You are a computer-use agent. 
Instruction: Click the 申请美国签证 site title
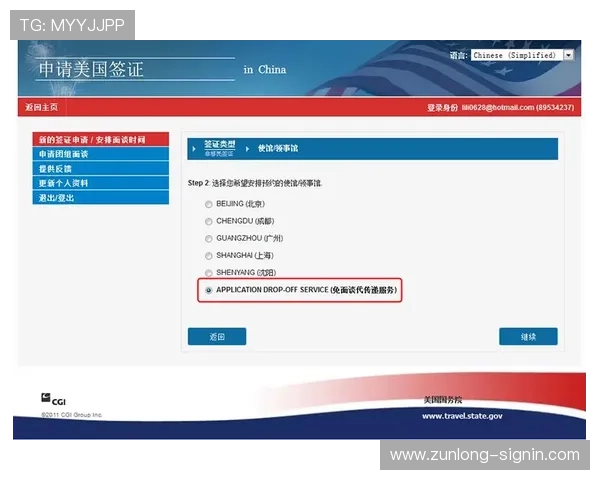point(91,69)
